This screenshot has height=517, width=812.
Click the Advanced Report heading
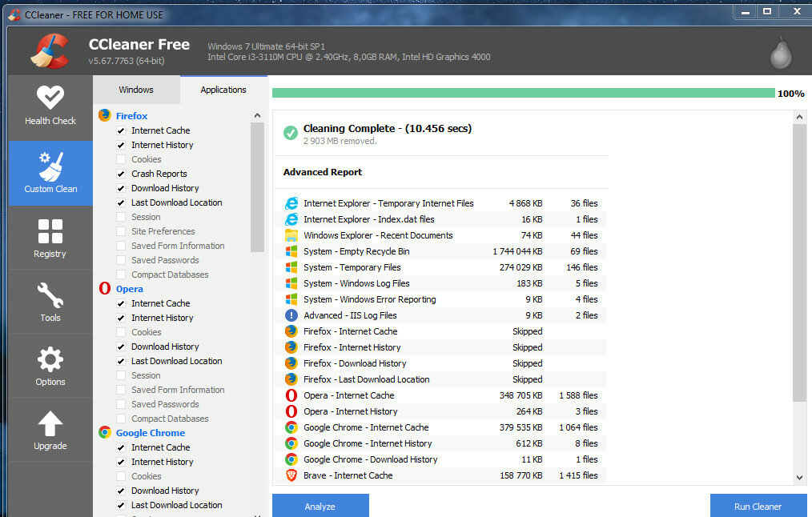[323, 172]
